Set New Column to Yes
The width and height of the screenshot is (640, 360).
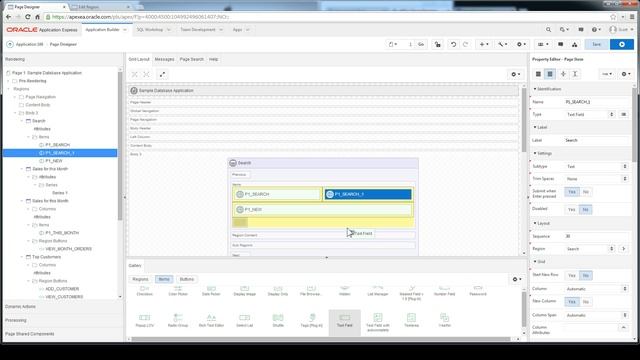pos(572,302)
